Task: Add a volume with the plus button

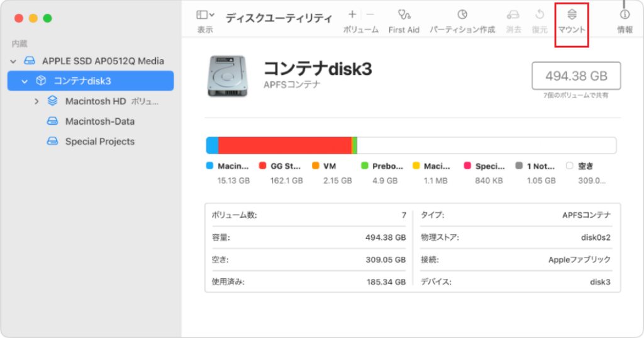Action: (x=352, y=14)
